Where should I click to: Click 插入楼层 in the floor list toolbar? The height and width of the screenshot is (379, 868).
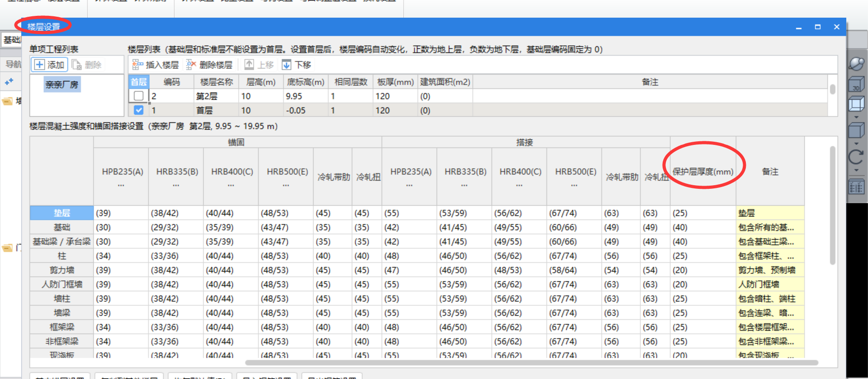click(155, 65)
